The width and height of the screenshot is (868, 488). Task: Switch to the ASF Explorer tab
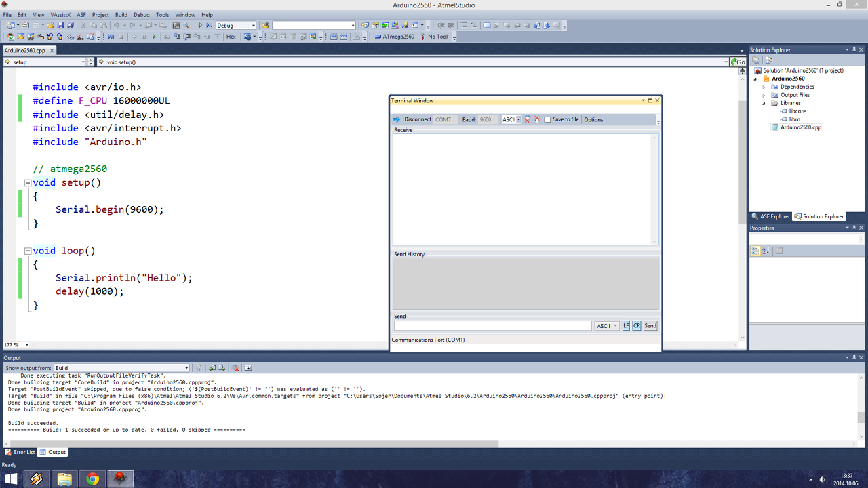tap(771, 216)
